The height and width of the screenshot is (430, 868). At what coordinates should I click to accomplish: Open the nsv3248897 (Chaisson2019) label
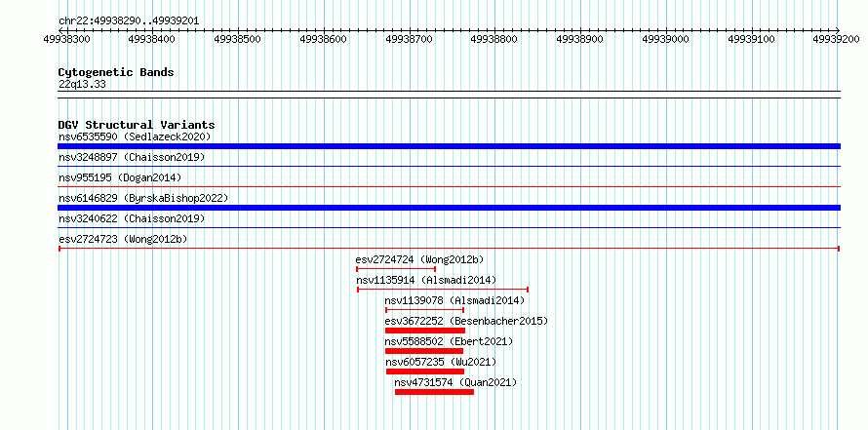coord(132,157)
